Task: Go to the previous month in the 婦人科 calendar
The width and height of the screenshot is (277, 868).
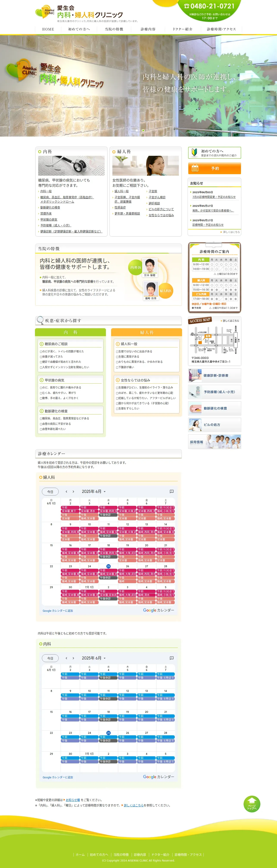Action: tap(66, 491)
